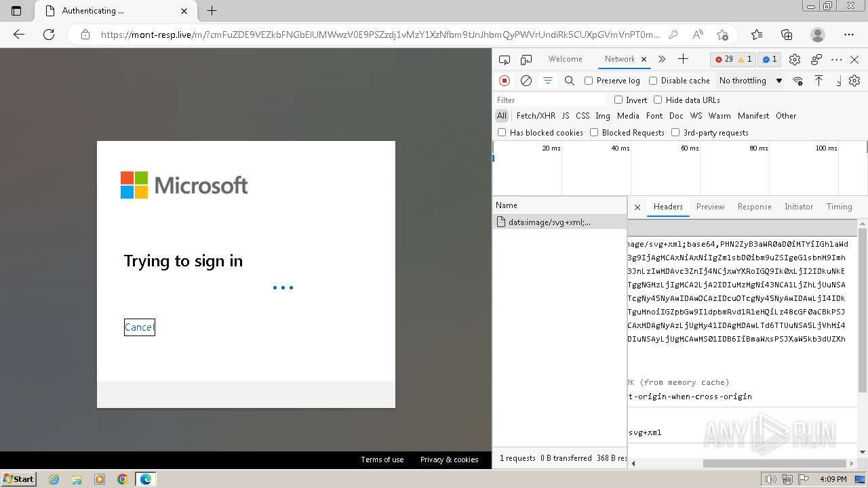Open network search magnifier

pyautogui.click(x=570, y=81)
